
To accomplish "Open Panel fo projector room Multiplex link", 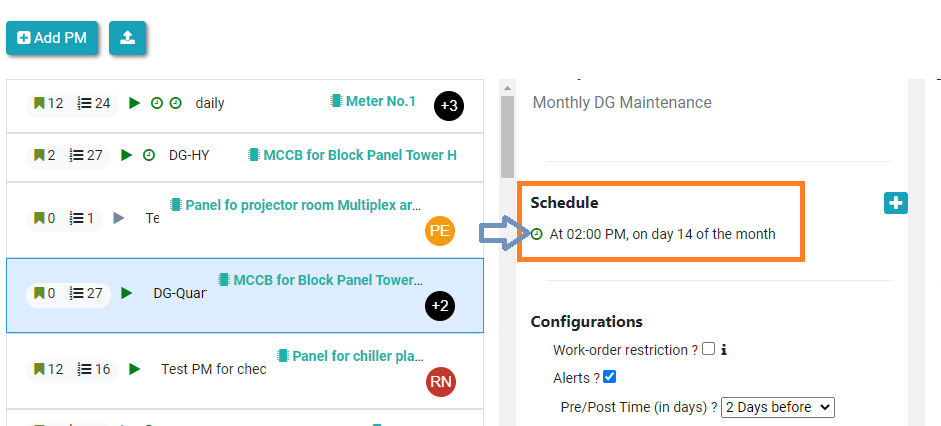I will 296,205.
